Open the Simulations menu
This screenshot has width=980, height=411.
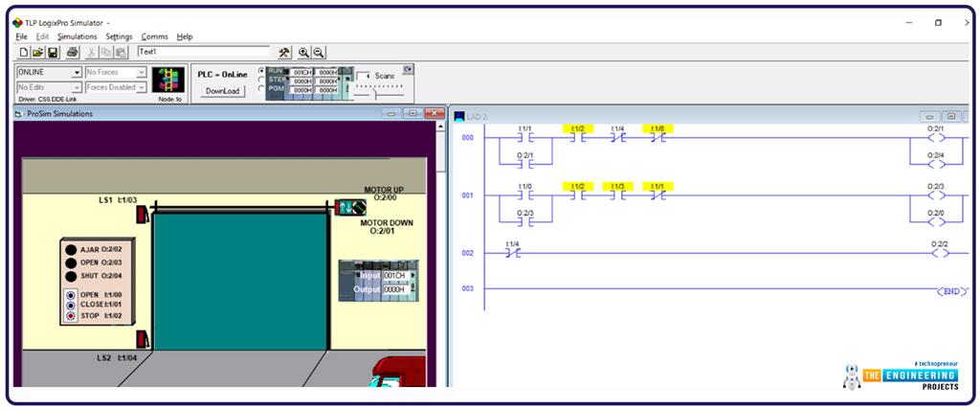pos(78,36)
